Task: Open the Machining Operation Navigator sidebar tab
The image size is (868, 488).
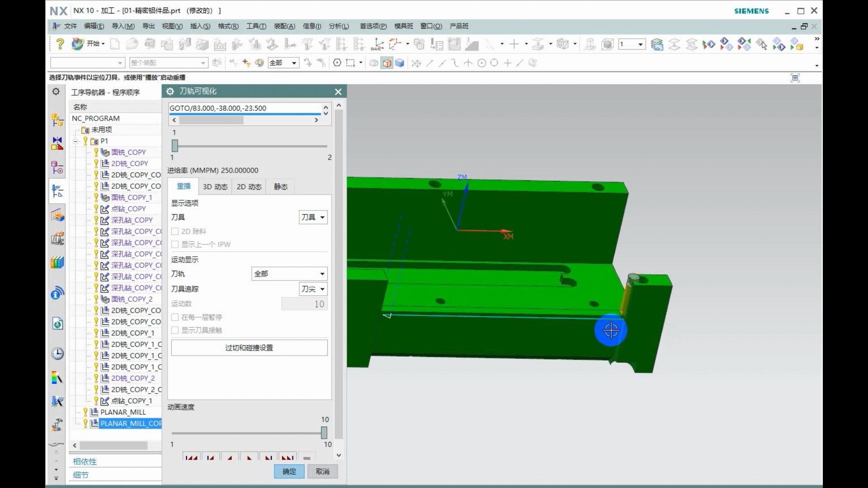Action: 57,192
